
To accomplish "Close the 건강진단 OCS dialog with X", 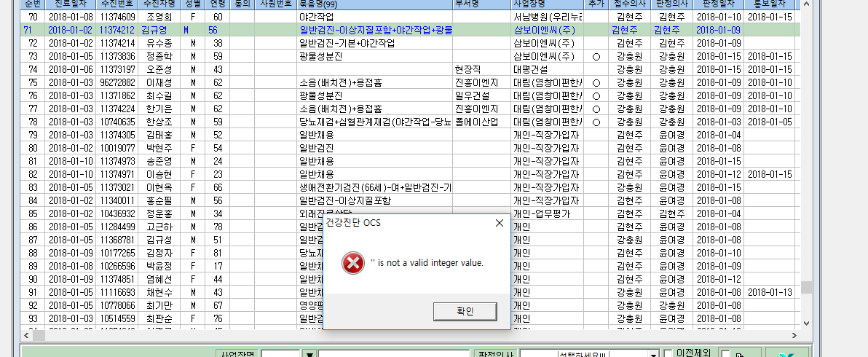I will (x=499, y=223).
